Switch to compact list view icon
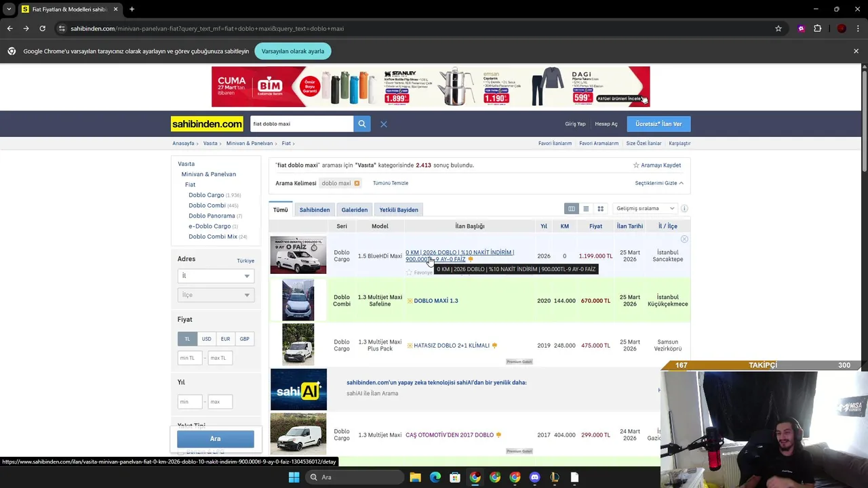Viewport: 868px width, 488px height. (x=586, y=209)
